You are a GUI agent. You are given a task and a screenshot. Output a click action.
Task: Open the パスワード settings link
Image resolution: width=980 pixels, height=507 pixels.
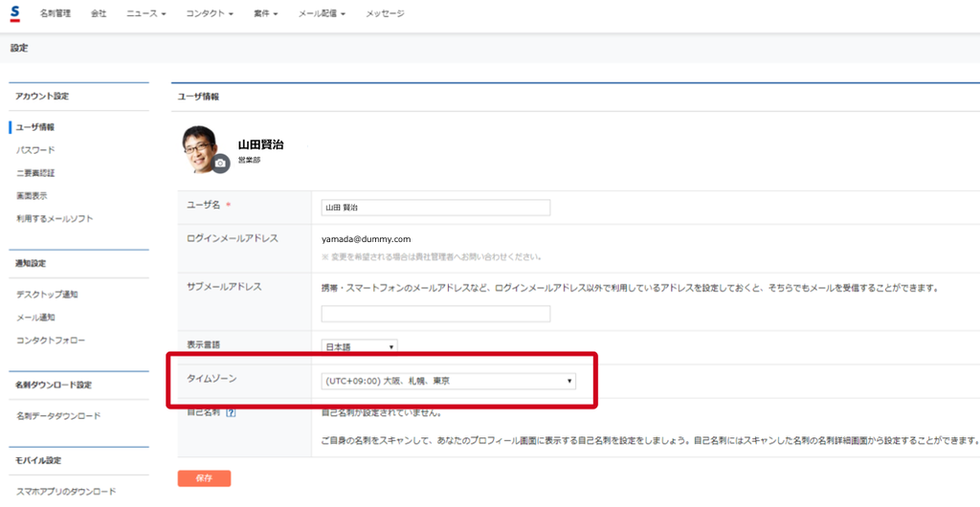tap(35, 150)
